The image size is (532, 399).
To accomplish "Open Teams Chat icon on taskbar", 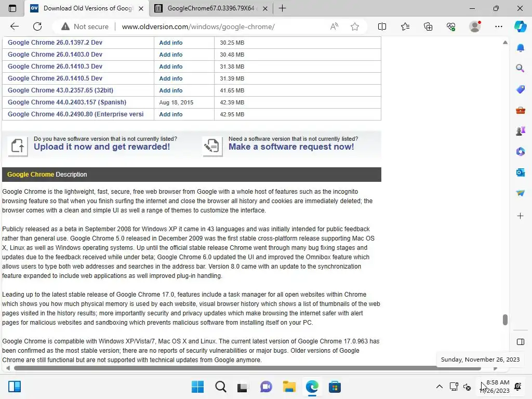I will click(267, 387).
